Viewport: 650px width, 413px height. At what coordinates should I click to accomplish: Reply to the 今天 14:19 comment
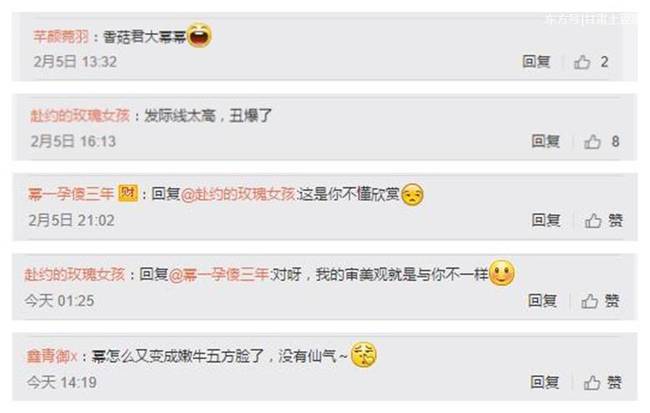(x=545, y=382)
